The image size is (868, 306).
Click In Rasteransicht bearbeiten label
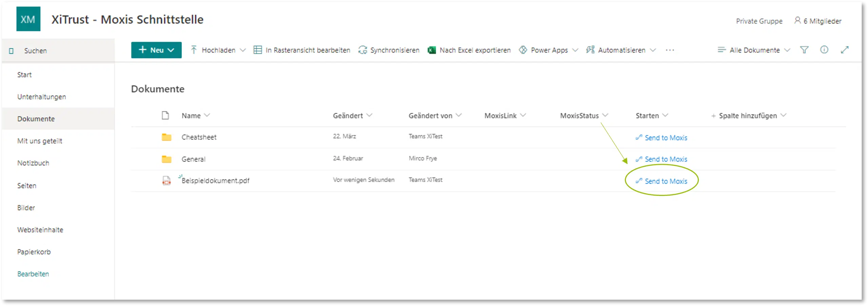coord(308,50)
